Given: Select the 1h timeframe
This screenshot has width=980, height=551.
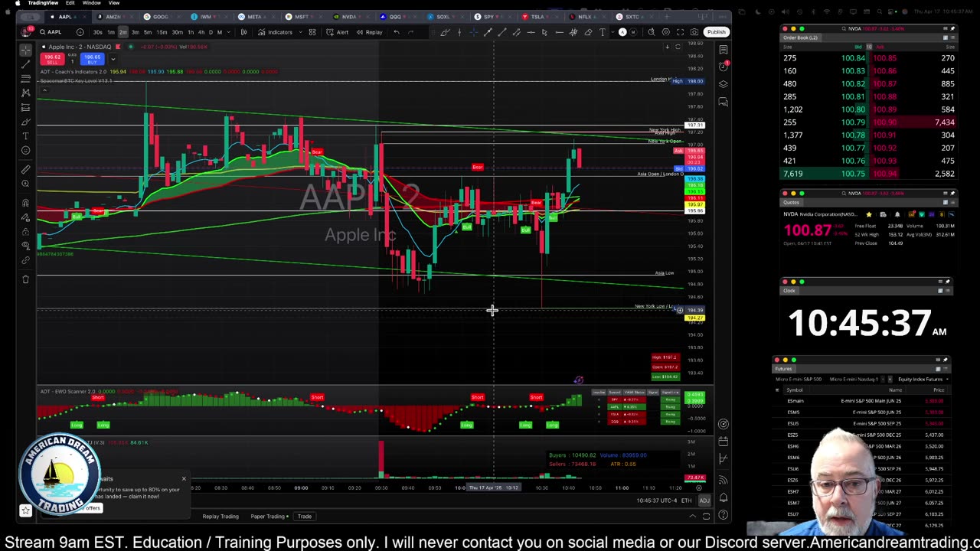Looking at the screenshot, I should (x=191, y=32).
